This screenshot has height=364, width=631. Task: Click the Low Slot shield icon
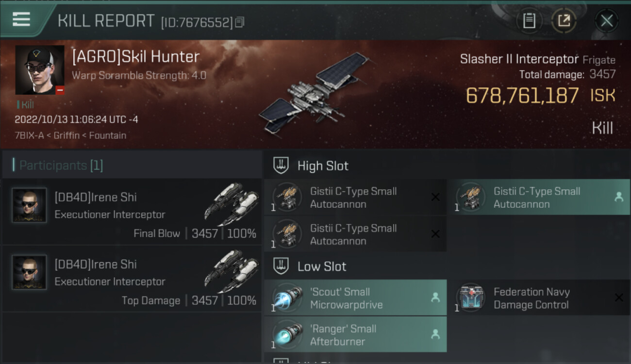pos(282,266)
